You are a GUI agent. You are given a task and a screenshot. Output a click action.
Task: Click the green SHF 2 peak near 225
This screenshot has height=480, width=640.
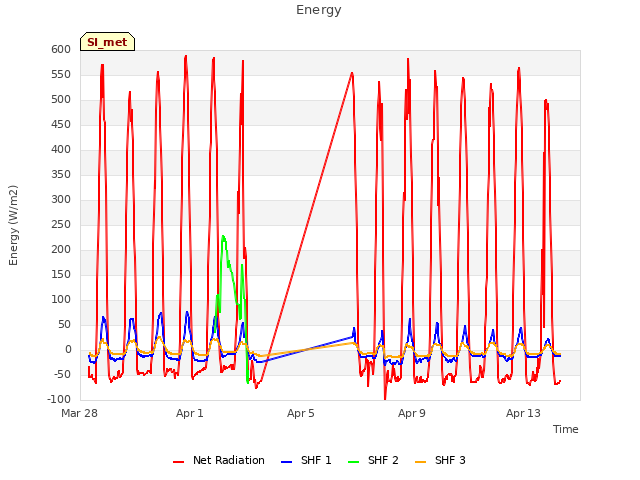[223, 237]
